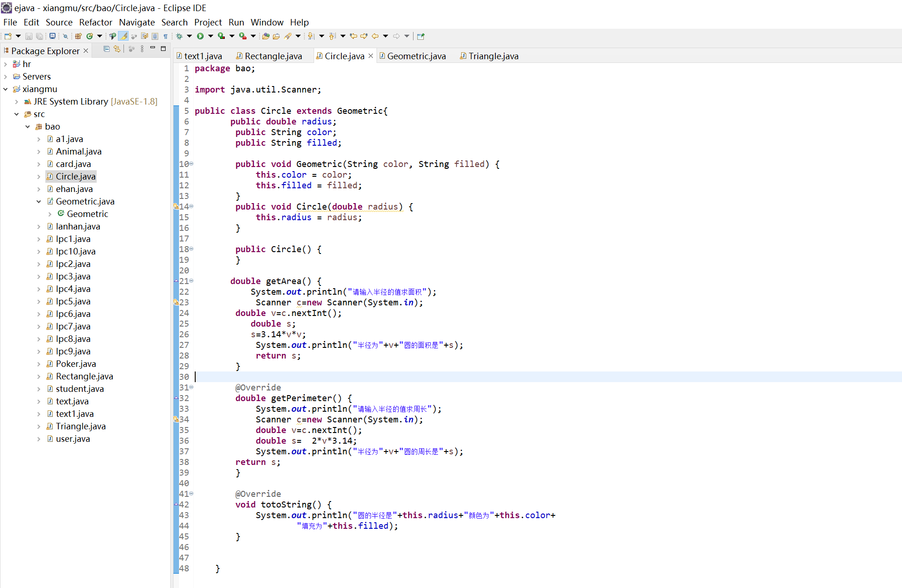
Task: Click Collapse All in Package Explorer
Action: (x=106, y=49)
